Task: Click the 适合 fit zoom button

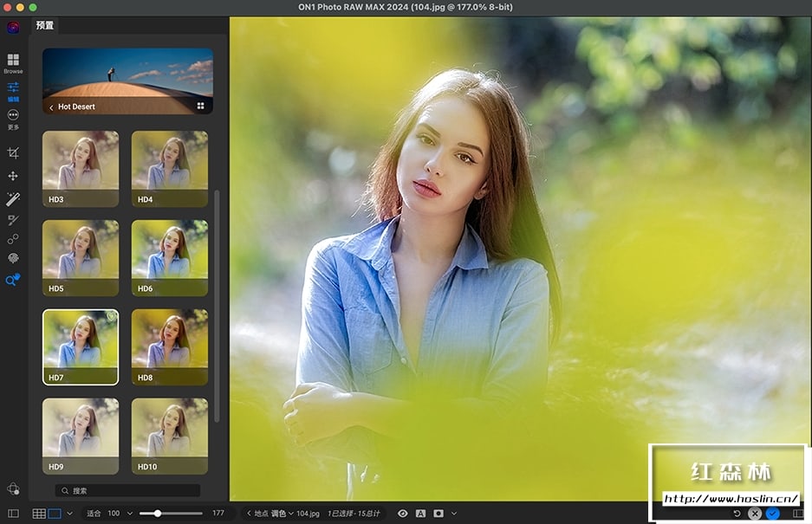Action: (x=94, y=513)
